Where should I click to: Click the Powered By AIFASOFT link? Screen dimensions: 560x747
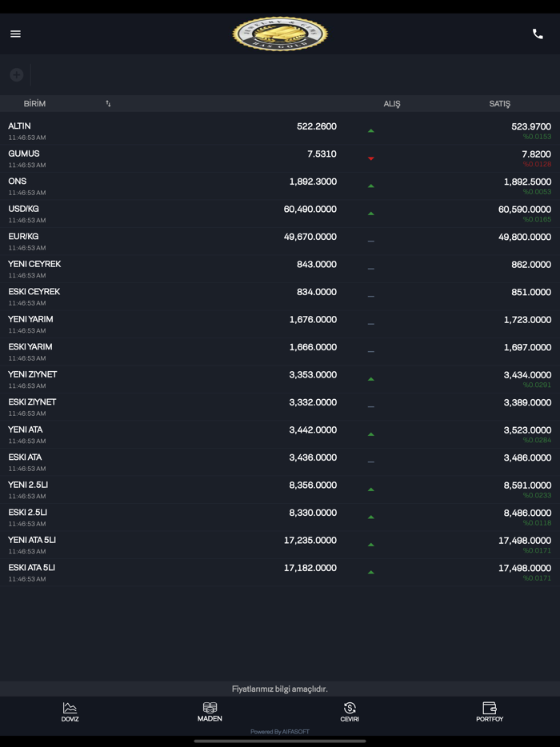tap(280, 732)
